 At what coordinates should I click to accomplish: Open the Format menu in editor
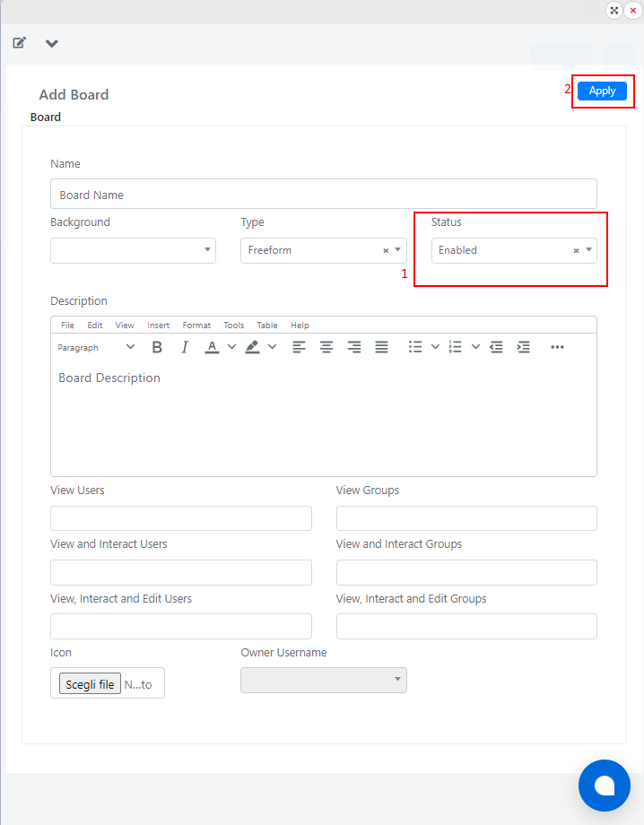[196, 326]
